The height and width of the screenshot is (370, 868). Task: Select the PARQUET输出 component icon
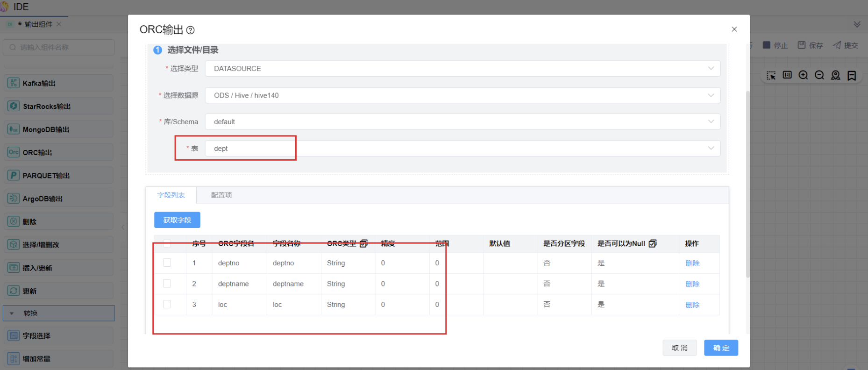pyautogui.click(x=14, y=175)
